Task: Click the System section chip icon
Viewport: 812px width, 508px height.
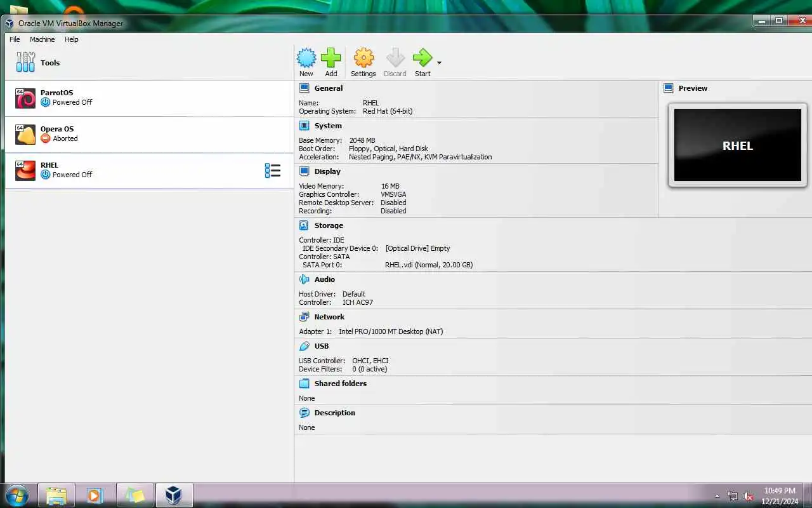Action: coord(304,126)
